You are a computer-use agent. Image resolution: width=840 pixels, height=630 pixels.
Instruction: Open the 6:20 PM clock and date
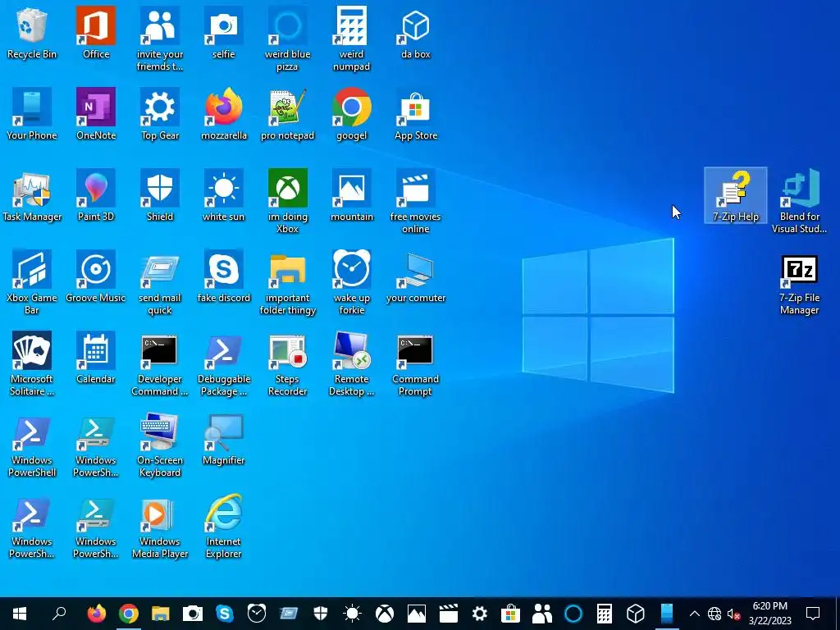(769, 614)
